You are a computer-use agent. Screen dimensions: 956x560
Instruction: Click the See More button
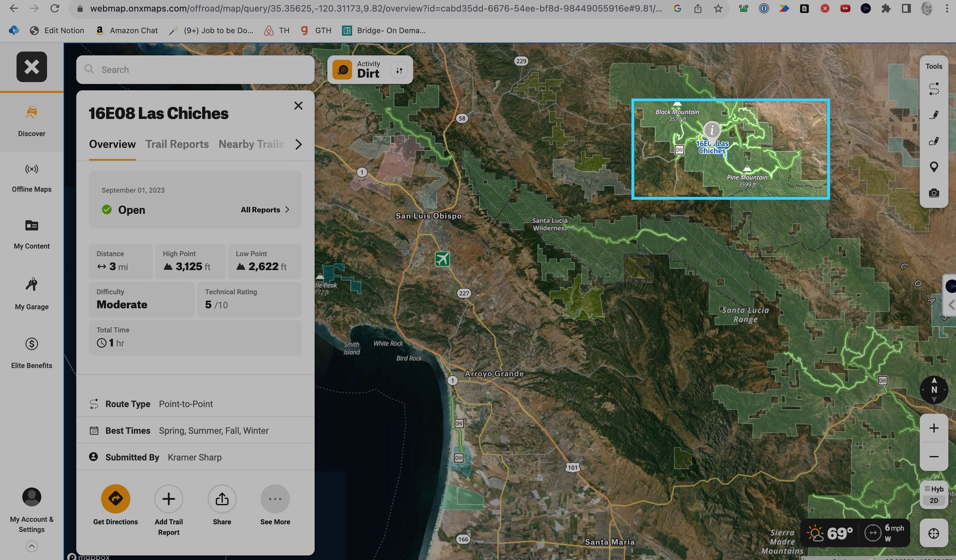[275, 499]
